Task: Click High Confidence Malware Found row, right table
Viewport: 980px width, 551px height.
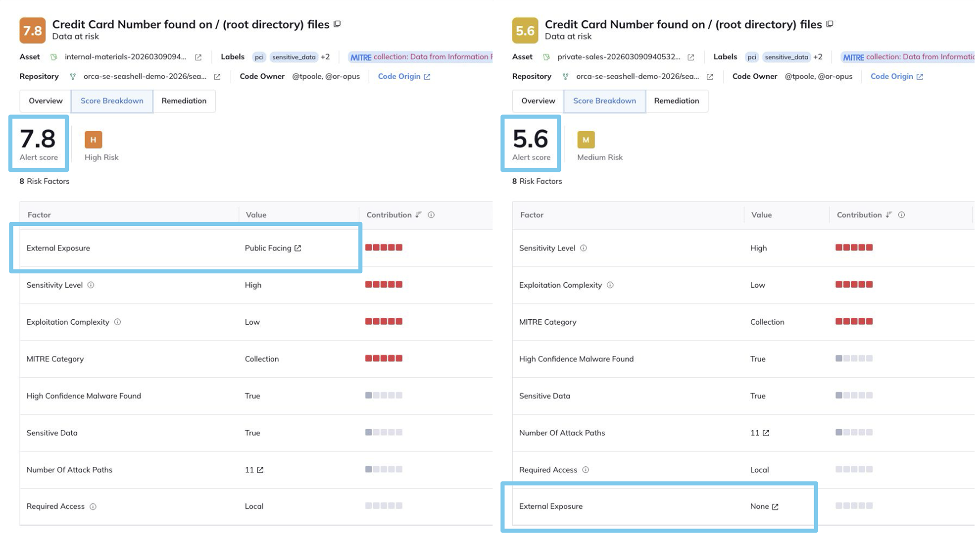Action: 743,359
